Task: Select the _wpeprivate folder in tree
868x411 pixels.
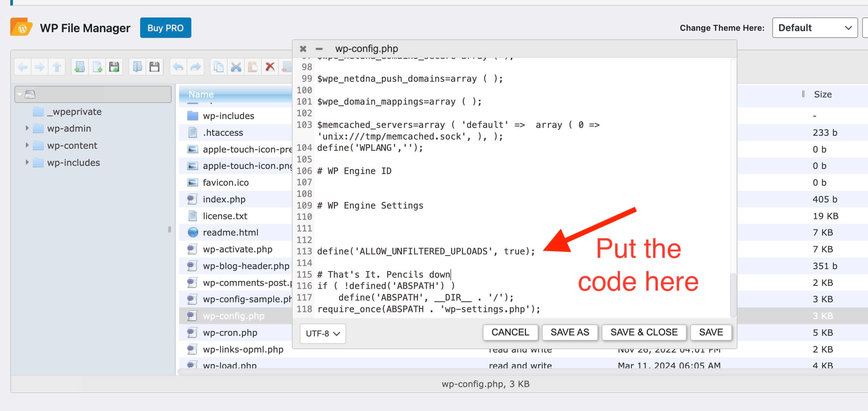Action: pos(74,112)
